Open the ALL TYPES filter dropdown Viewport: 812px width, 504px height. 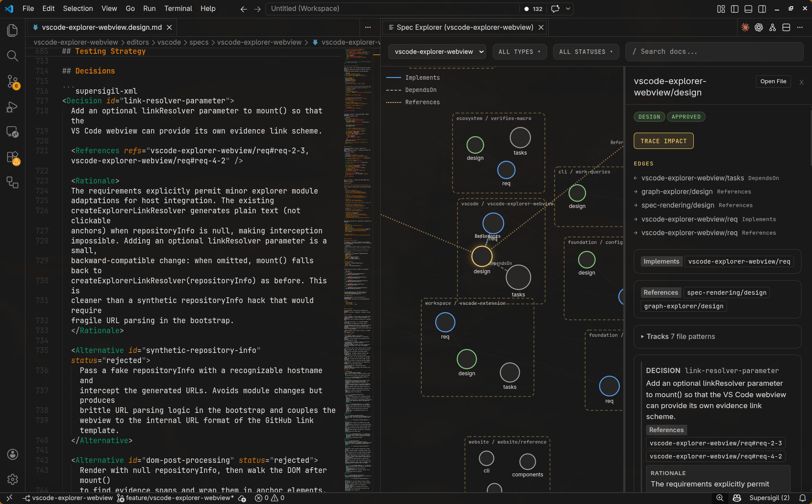pos(519,52)
